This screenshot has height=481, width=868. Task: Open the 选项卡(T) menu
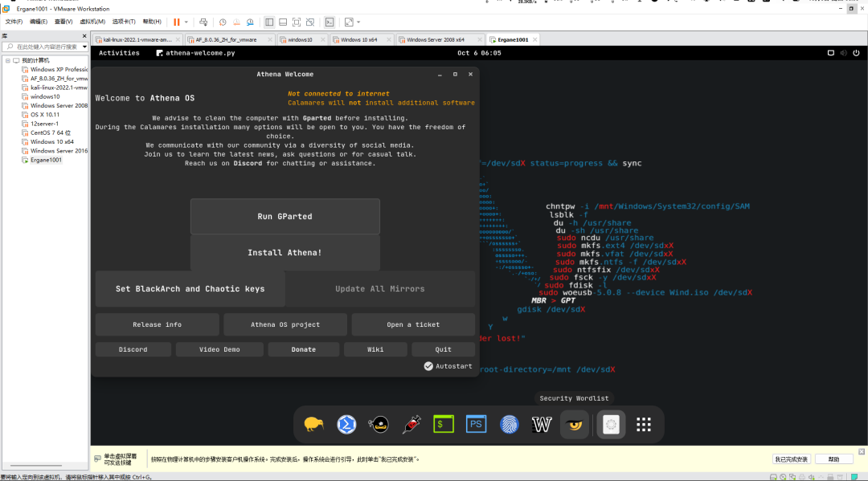124,22
